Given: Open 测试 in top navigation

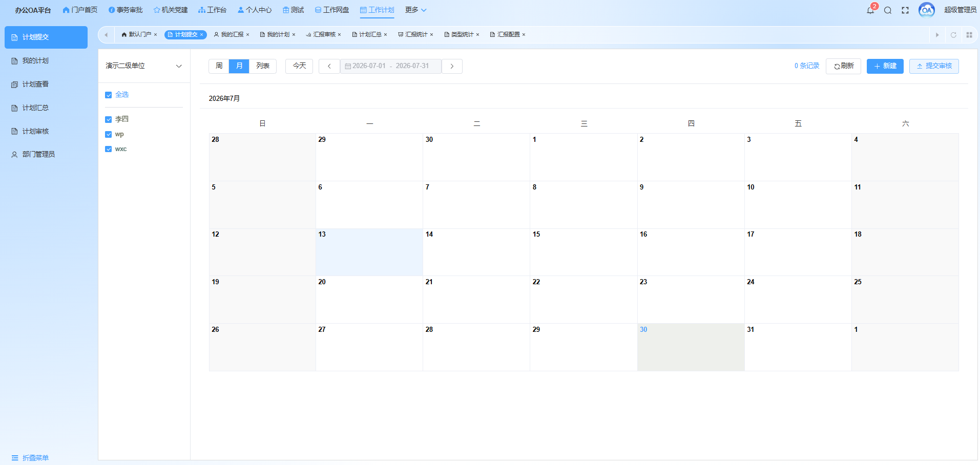Looking at the screenshot, I should point(293,10).
